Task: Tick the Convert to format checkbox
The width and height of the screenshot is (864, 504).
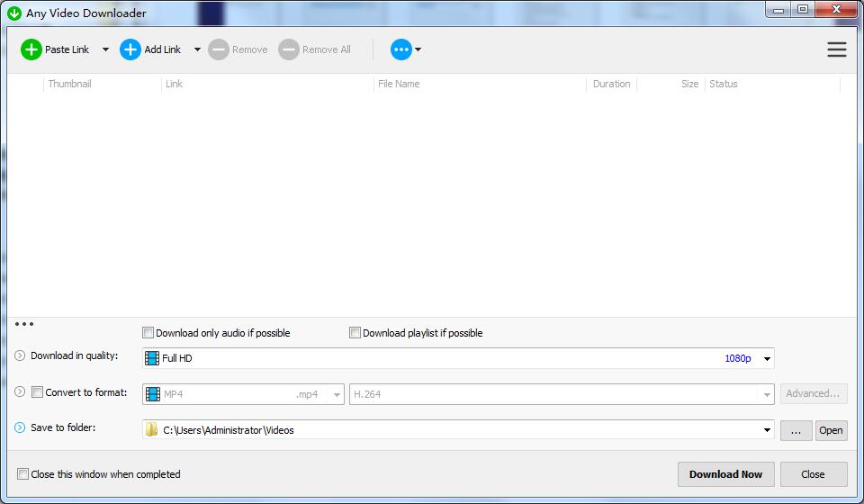Action: point(38,392)
